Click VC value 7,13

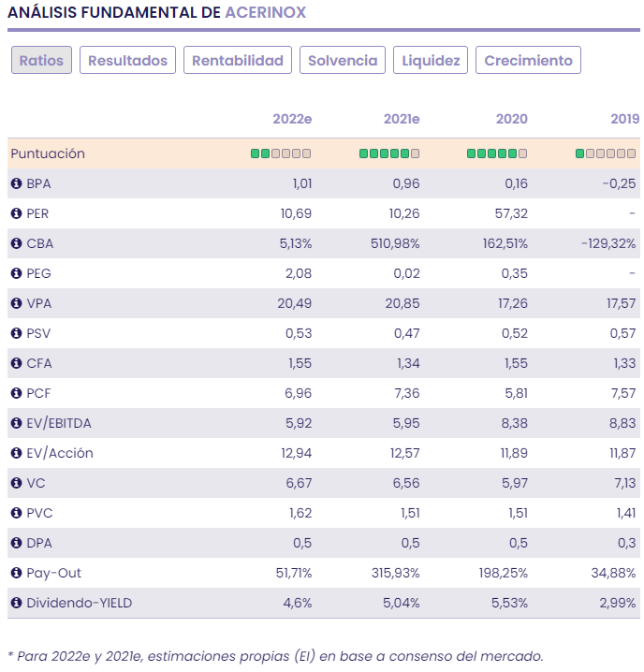pyautogui.click(x=625, y=484)
